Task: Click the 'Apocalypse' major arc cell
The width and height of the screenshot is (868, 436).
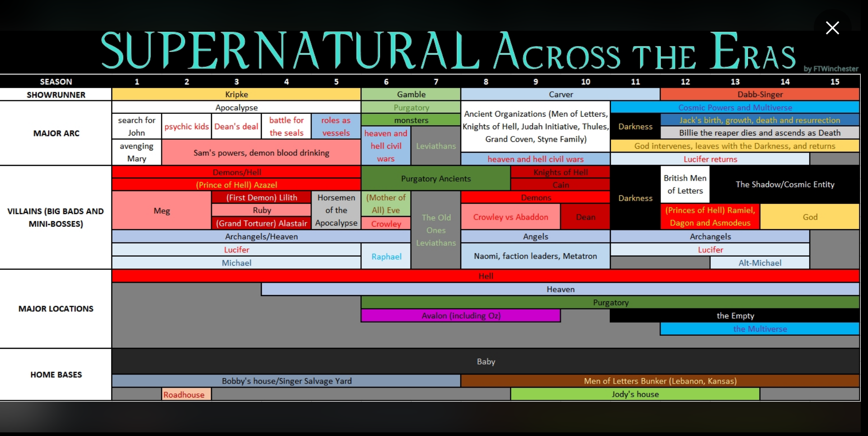Action: 236,108
